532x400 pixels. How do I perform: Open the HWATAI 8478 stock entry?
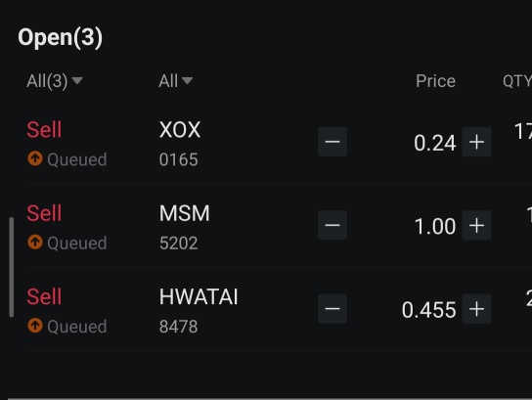coord(199,311)
